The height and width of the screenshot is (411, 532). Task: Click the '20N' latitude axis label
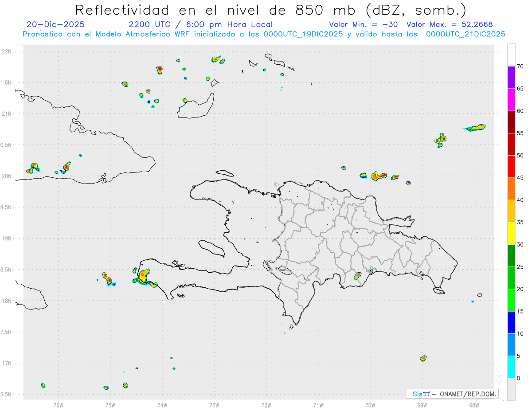pos(8,176)
